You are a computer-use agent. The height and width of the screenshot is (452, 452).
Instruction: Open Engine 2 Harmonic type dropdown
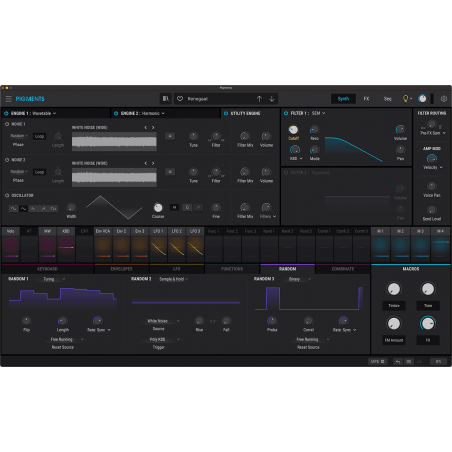pyautogui.click(x=153, y=113)
